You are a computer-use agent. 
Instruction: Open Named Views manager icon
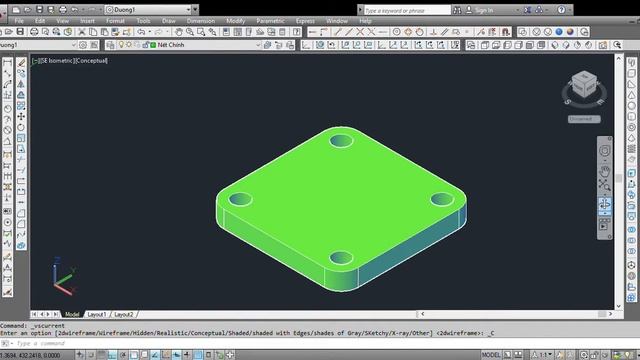pos(471,45)
